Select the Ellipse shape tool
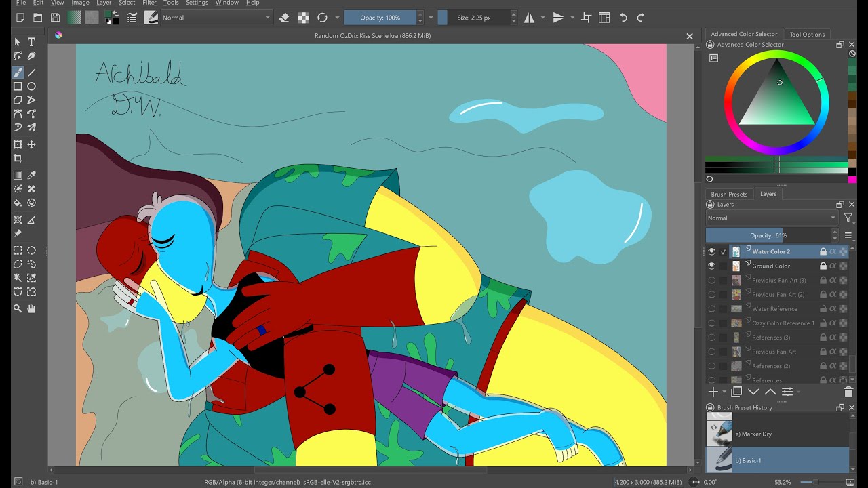Viewport: 868px width, 488px height. coord(31,86)
